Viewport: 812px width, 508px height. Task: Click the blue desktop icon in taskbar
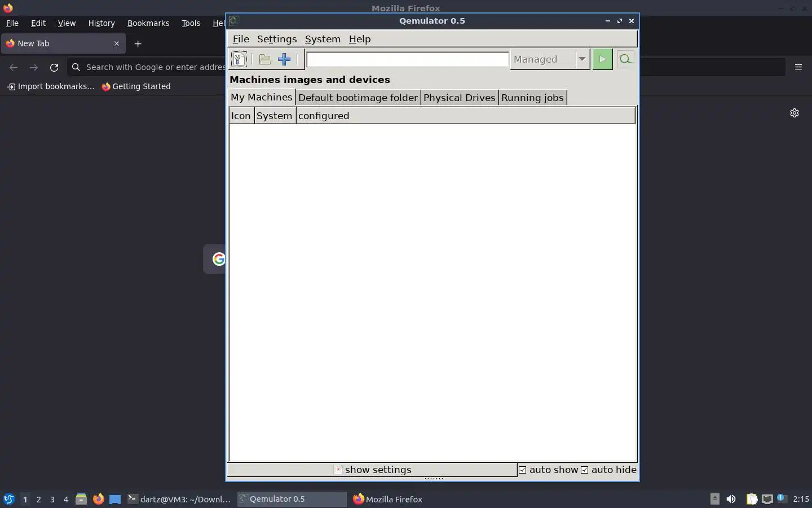(115, 499)
